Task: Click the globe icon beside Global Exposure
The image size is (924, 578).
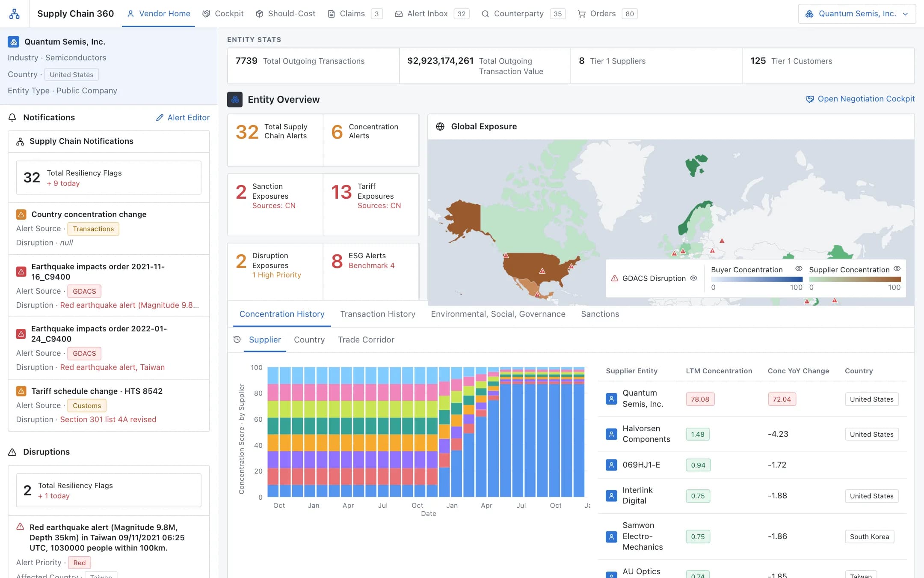Action: click(x=440, y=127)
